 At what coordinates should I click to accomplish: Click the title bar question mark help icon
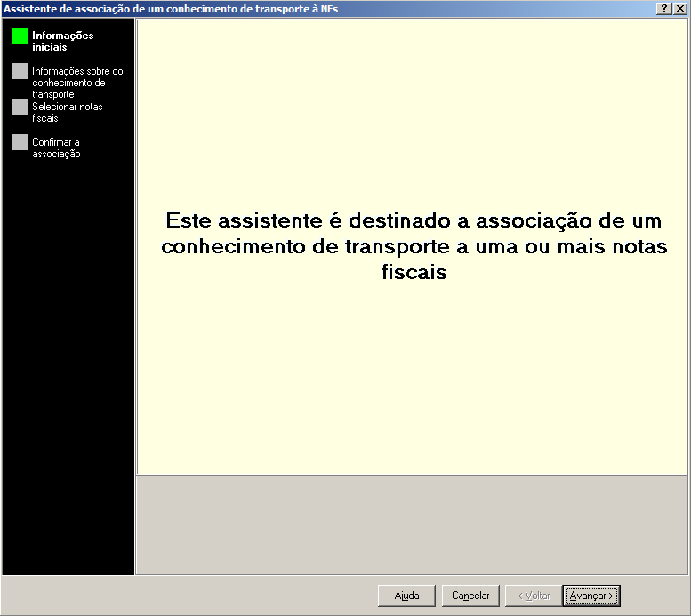coord(663,8)
